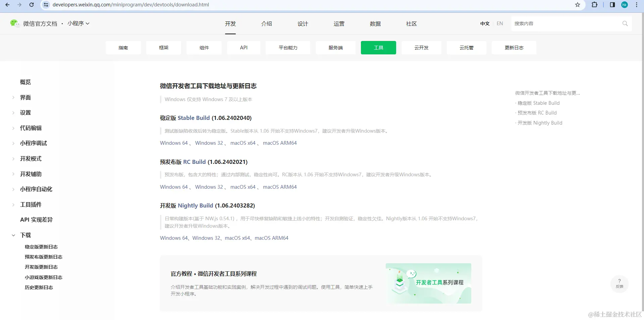Open the Stable Build heading link
This screenshot has width=644, height=320.
click(194, 118)
